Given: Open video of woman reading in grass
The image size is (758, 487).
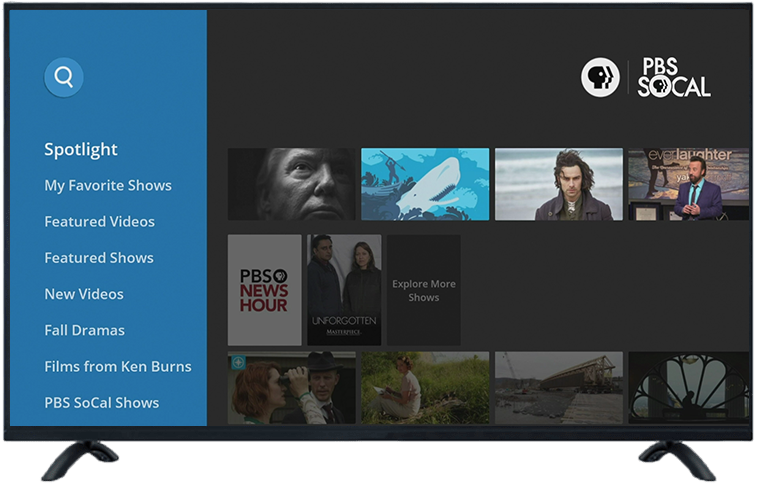Looking at the screenshot, I should click(425, 388).
